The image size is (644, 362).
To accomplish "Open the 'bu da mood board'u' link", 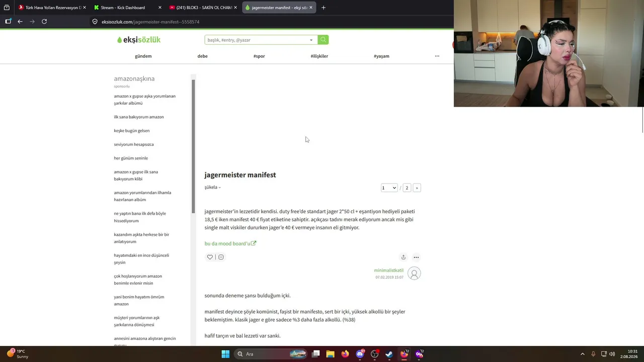I will [x=230, y=243].
